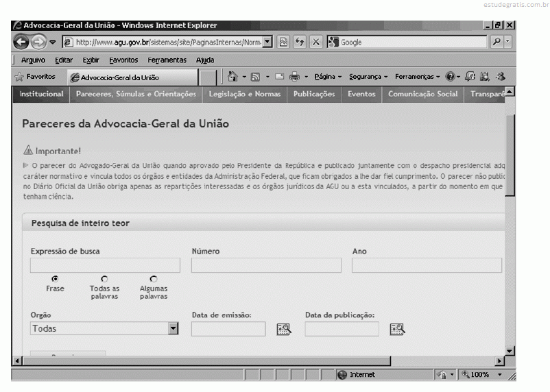The image size is (550, 392).
Task: Click the Google search provider icon
Action: 333,42
